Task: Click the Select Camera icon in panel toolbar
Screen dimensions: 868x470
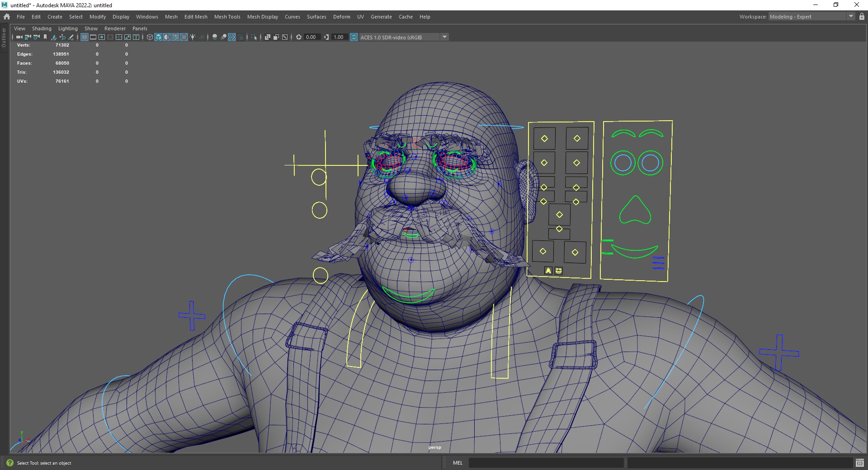Action: (x=19, y=37)
